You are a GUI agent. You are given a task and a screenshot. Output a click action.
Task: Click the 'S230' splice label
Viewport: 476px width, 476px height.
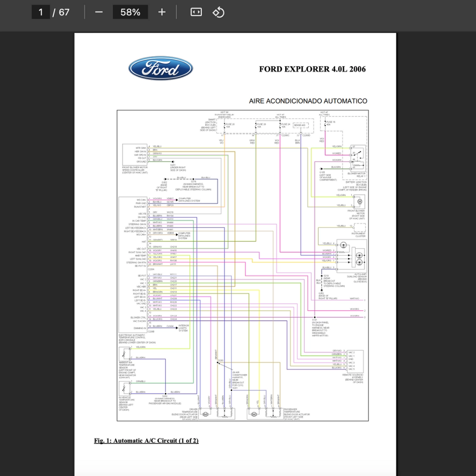[221, 361]
